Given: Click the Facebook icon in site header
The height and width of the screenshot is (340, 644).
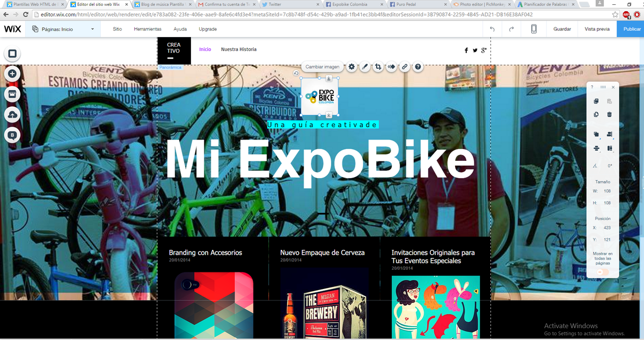Looking at the screenshot, I should pyautogui.click(x=466, y=50).
